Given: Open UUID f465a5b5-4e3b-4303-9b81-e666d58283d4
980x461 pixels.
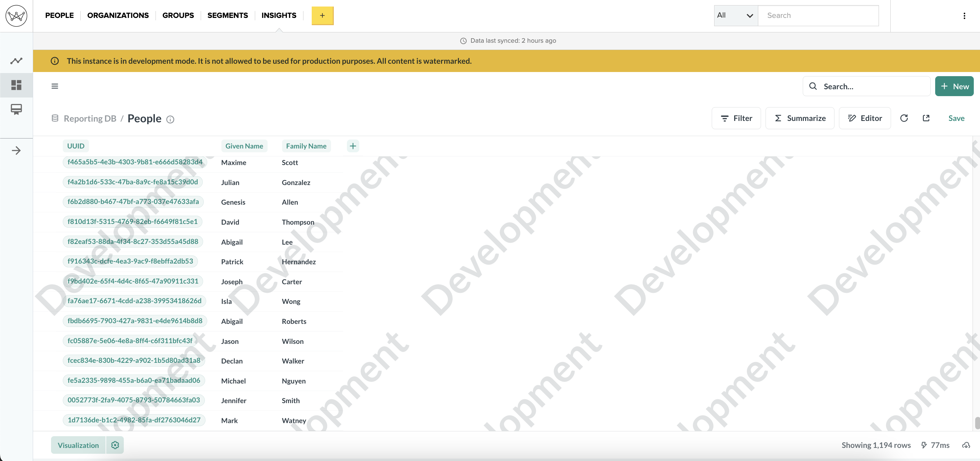Looking at the screenshot, I should pyautogui.click(x=135, y=162).
